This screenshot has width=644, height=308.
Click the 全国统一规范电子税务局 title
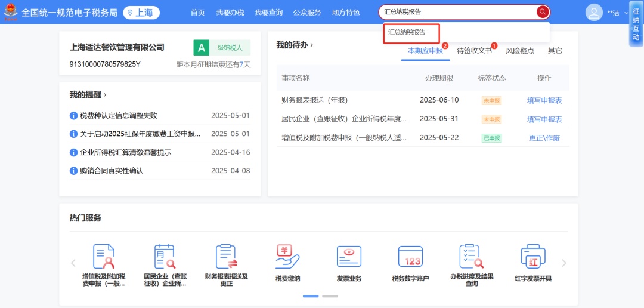pyautogui.click(x=69, y=13)
